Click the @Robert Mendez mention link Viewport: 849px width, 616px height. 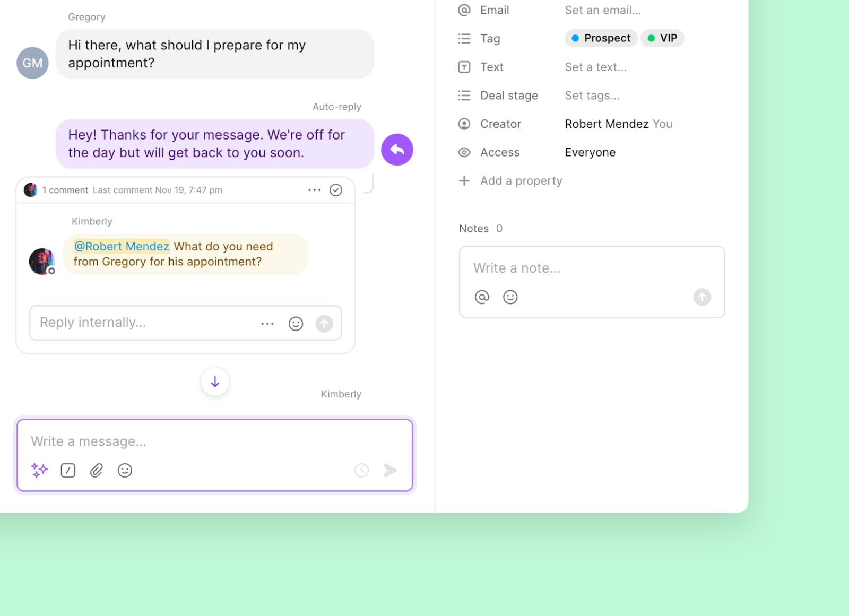click(122, 246)
